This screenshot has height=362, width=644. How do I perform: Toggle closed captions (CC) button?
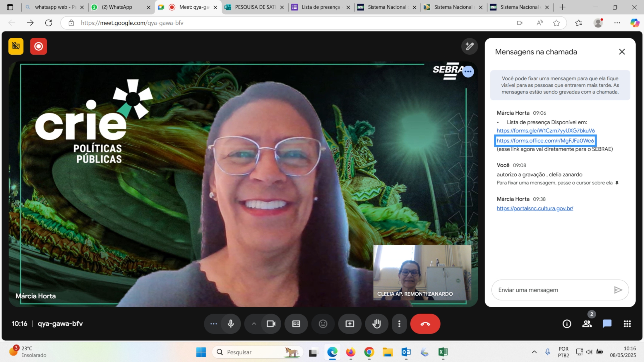pos(296,324)
